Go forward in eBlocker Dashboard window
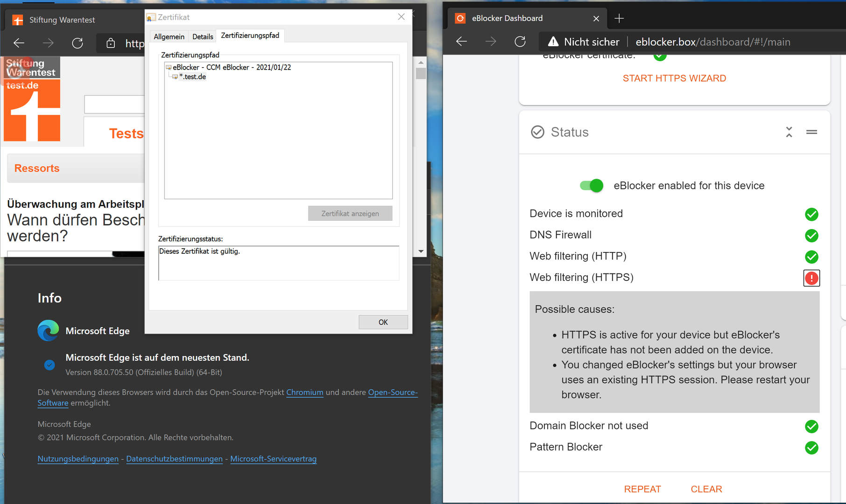 491,42
